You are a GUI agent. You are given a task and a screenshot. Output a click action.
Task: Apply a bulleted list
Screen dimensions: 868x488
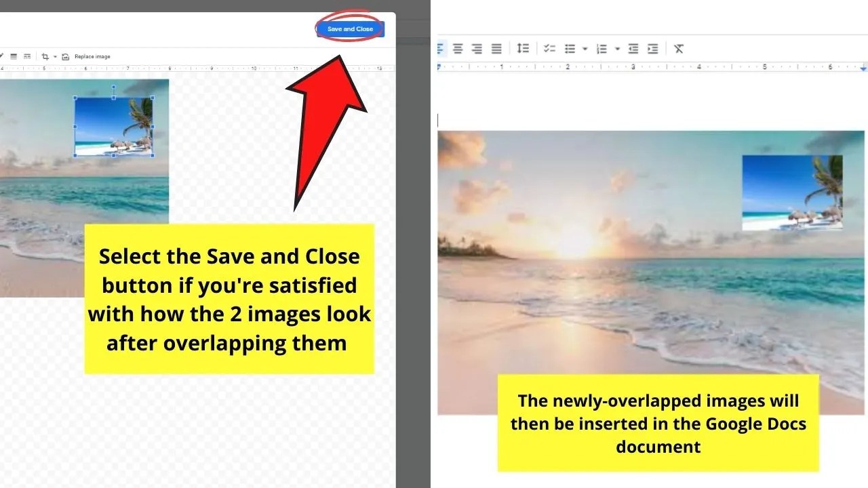point(570,48)
